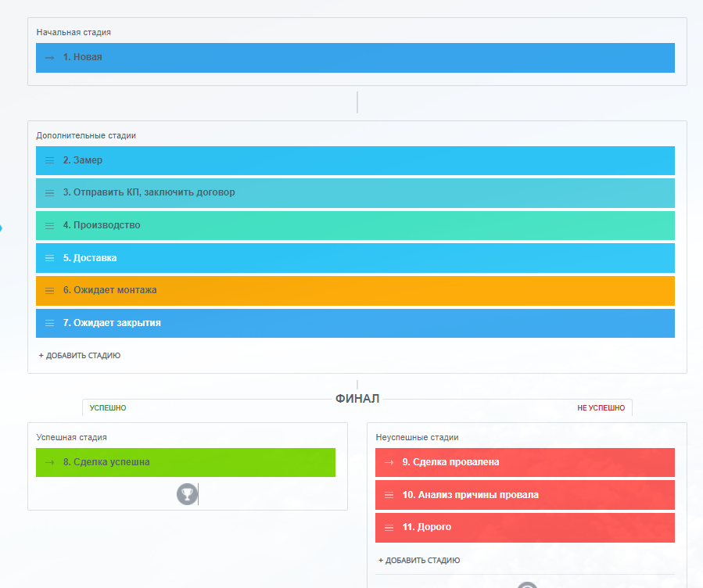Click the drag handle of 10. Анализ причины провала
Image resolution: width=703 pixels, height=588 pixels.
389,495
